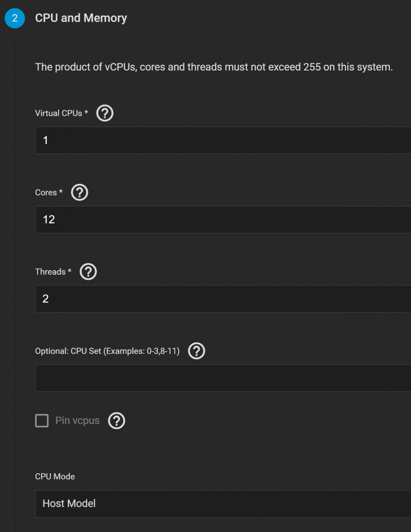Click the vCPUs product limit notice text

[x=214, y=67]
